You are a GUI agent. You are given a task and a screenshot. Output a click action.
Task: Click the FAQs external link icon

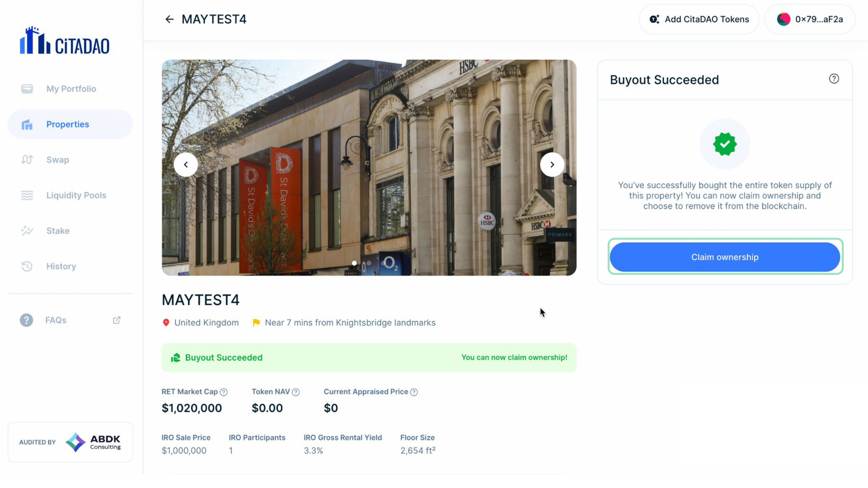pos(117,320)
